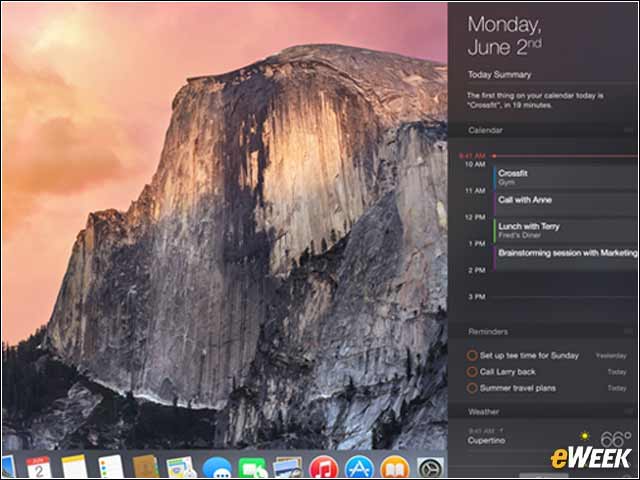
Task: Launch the red iTunes app from the Dock
Action: pyautogui.click(x=324, y=467)
